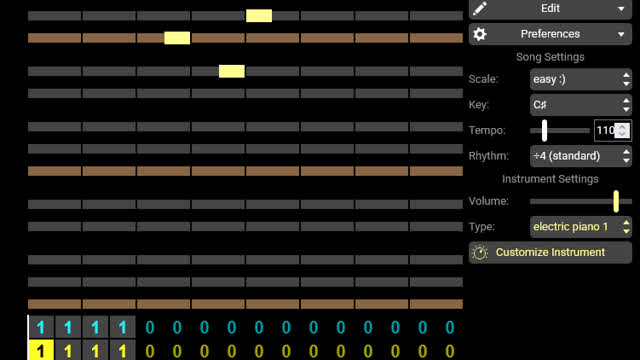The width and height of the screenshot is (640, 360).
Task: Select last bar pattern of yellow channel
Action: (x=450, y=350)
